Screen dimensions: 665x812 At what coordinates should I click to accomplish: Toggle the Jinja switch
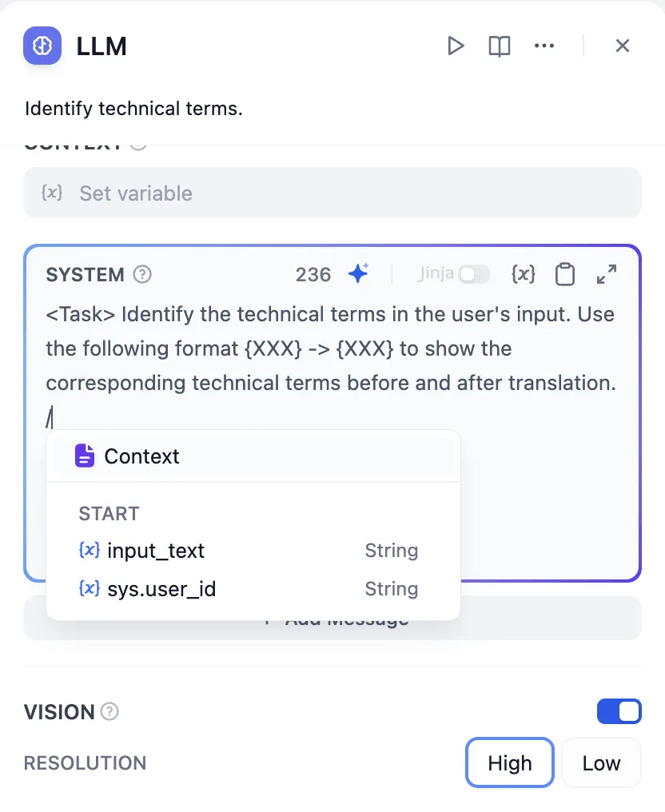473,274
